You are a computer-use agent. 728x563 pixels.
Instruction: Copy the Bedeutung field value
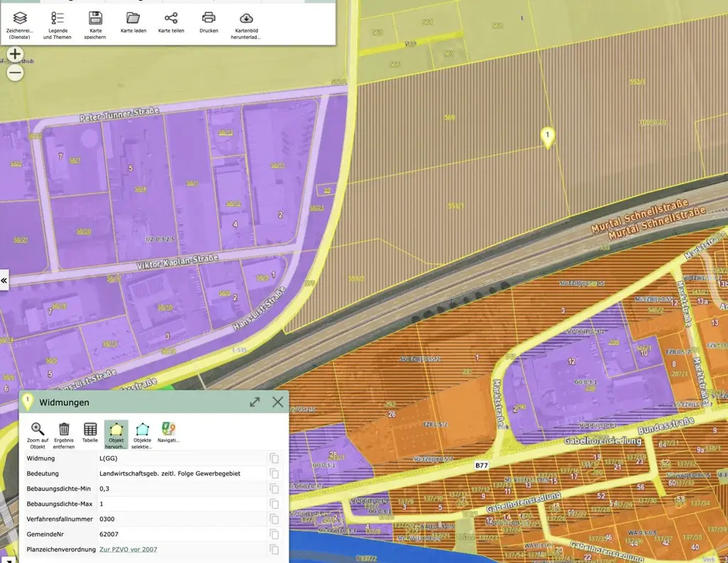pyautogui.click(x=274, y=473)
